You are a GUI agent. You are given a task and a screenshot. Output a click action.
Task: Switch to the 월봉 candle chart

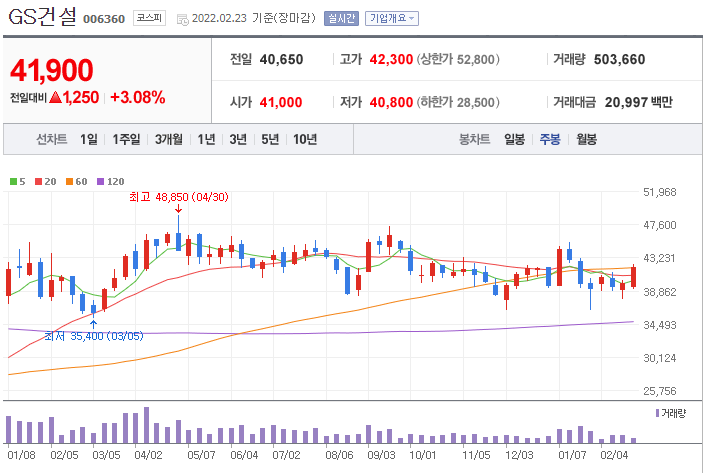point(586,139)
